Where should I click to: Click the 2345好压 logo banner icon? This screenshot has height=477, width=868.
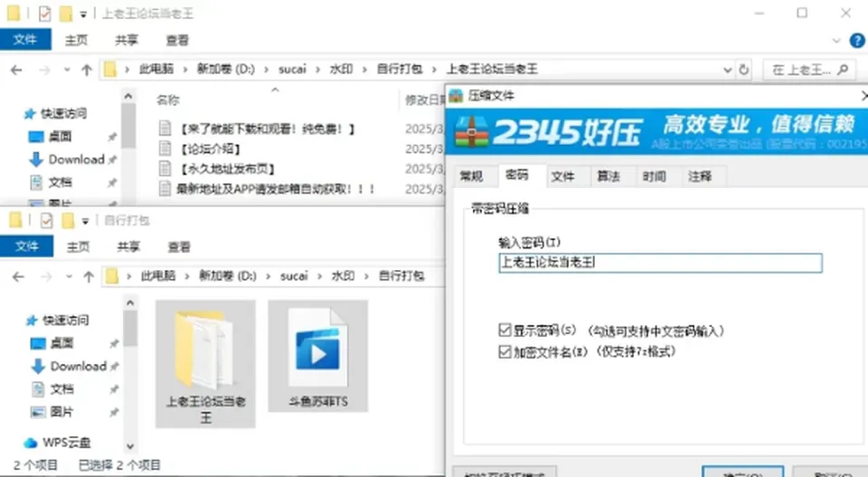click(x=471, y=132)
